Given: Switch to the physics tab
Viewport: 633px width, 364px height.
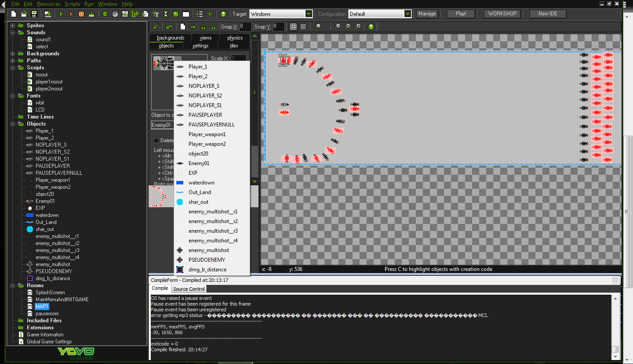Looking at the screenshot, I should coord(235,38).
